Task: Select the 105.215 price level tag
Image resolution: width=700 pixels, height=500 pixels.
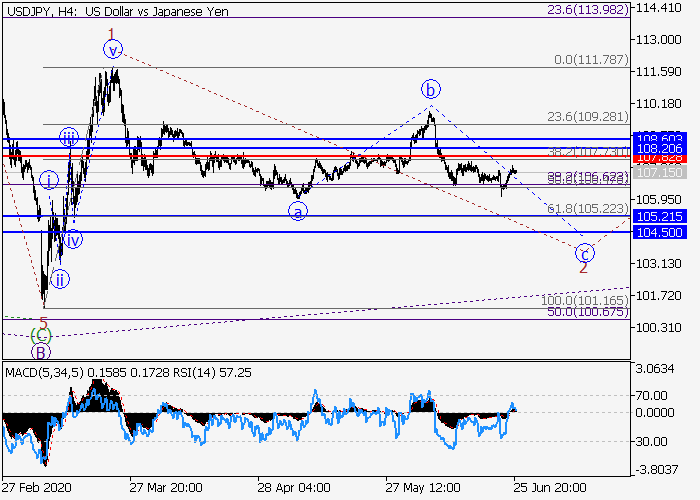Action: 659,216
